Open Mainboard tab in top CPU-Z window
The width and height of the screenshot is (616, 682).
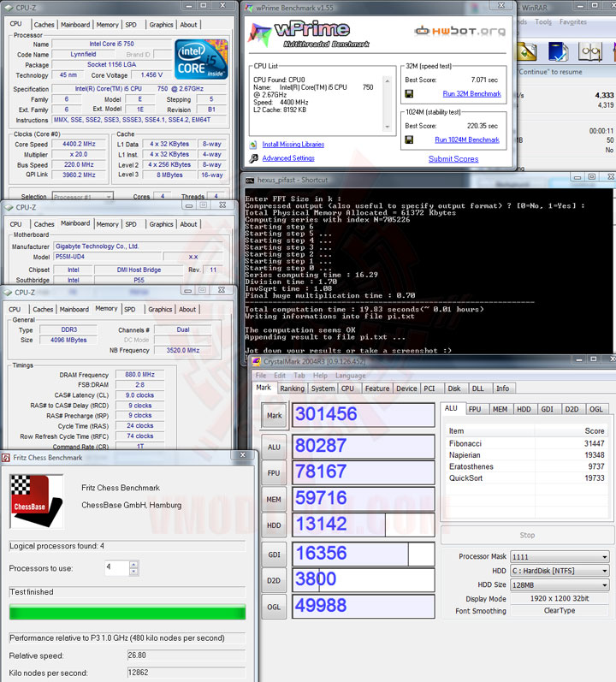(x=75, y=25)
